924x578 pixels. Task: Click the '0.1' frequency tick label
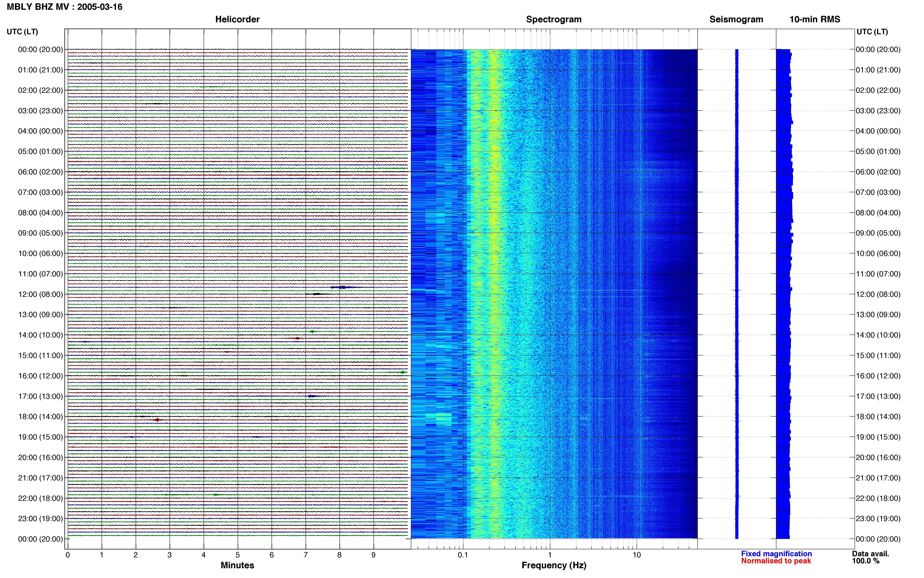click(463, 555)
